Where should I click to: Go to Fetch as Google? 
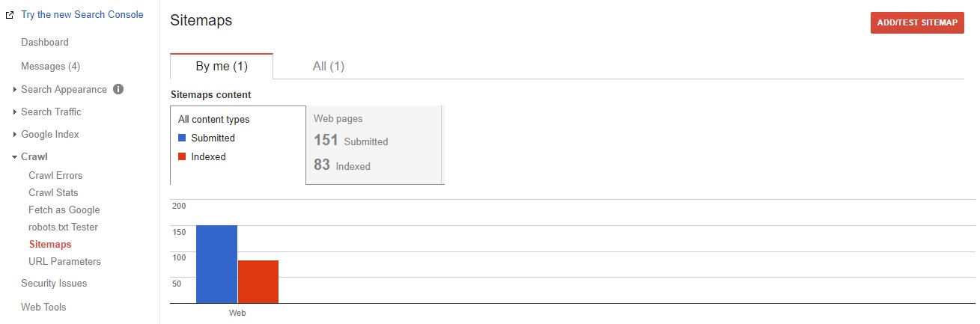[x=64, y=210]
